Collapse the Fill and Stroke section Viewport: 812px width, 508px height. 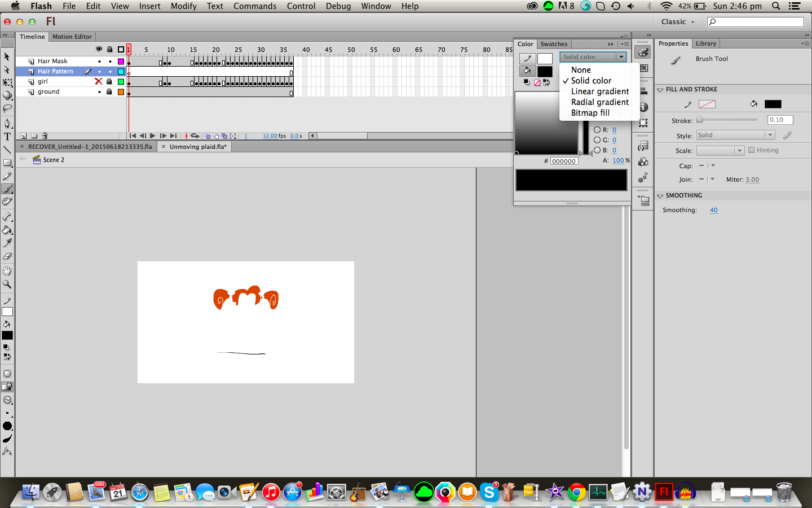point(660,90)
